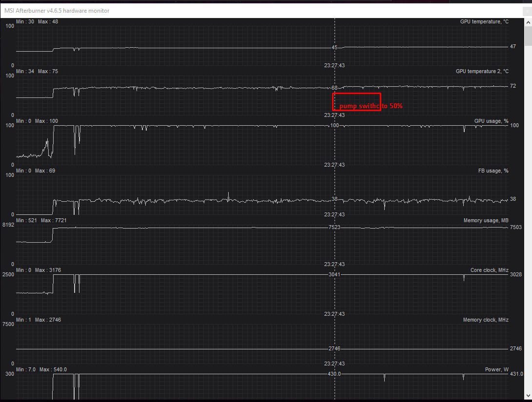Select the 'Core clock, MHz' graph label
The height and width of the screenshot is (402, 532).
click(x=489, y=270)
